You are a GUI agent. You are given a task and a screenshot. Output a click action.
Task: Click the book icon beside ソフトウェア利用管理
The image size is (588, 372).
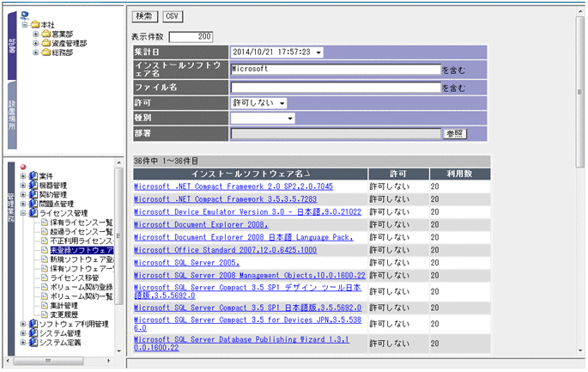coord(33,324)
